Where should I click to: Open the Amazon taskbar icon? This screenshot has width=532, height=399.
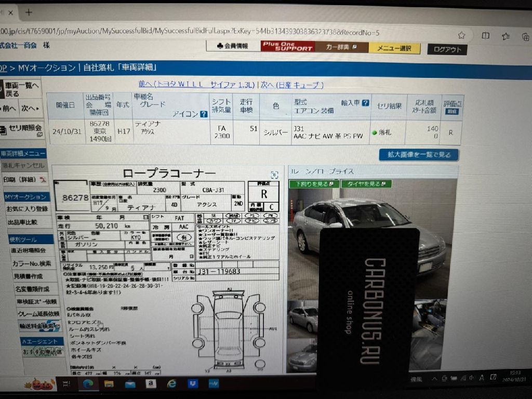[x=151, y=384]
